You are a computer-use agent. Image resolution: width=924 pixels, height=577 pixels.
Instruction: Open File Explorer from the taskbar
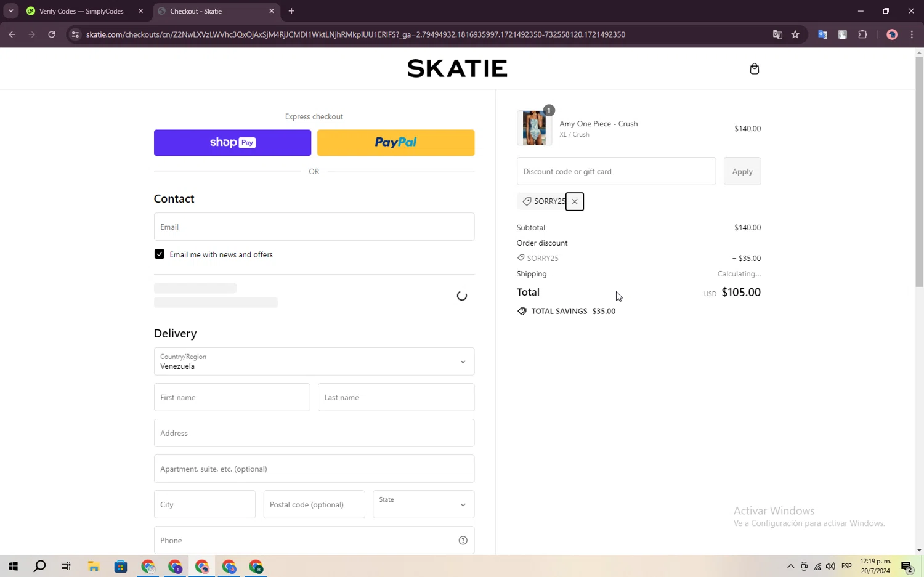tap(94, 567)
